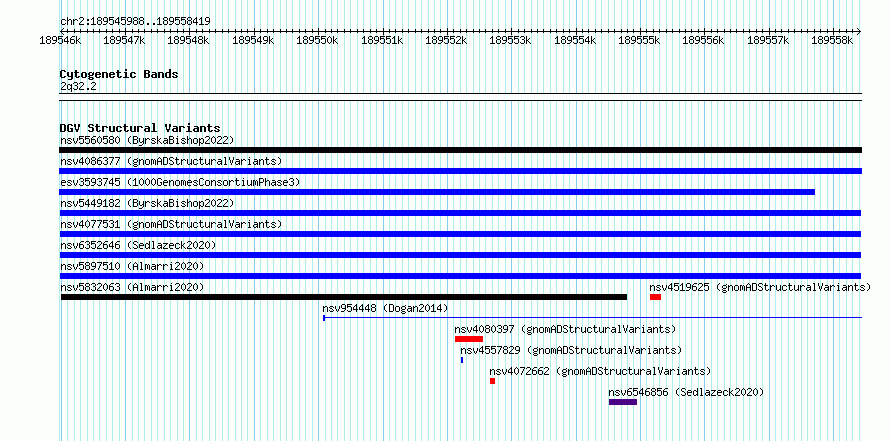Click the tiny blue nsv4557829 marker

pyautogui.click(x=462, y=360)
